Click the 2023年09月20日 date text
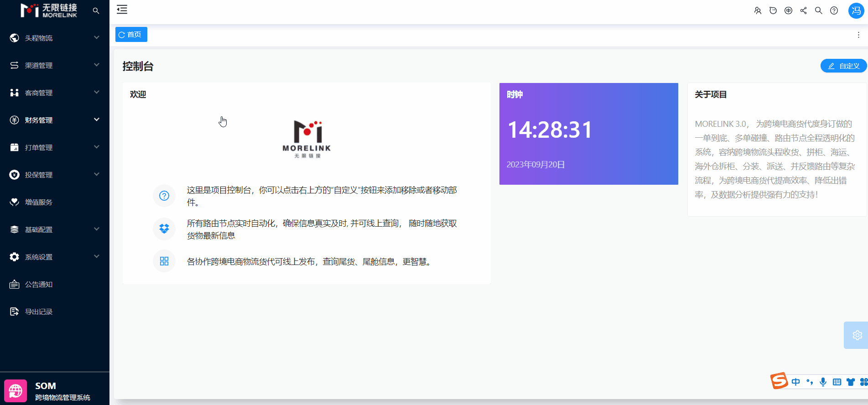This screenshot has height=405, width=868. click(535, 165)
